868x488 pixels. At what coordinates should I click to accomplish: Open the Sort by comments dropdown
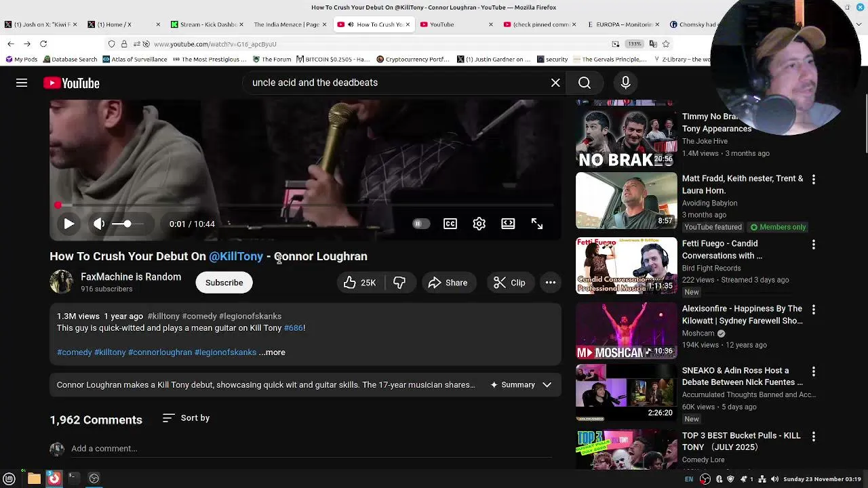pyautogui.click(x=186, y=418)
